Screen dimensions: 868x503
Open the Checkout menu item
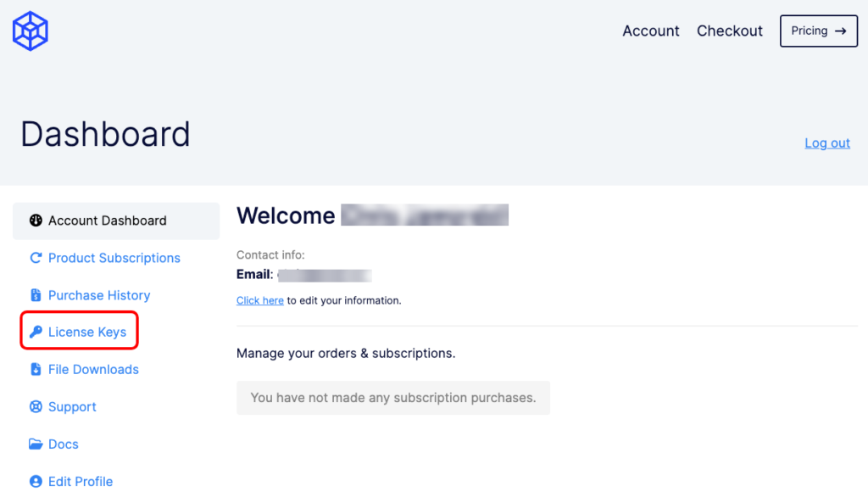point(729,31)
